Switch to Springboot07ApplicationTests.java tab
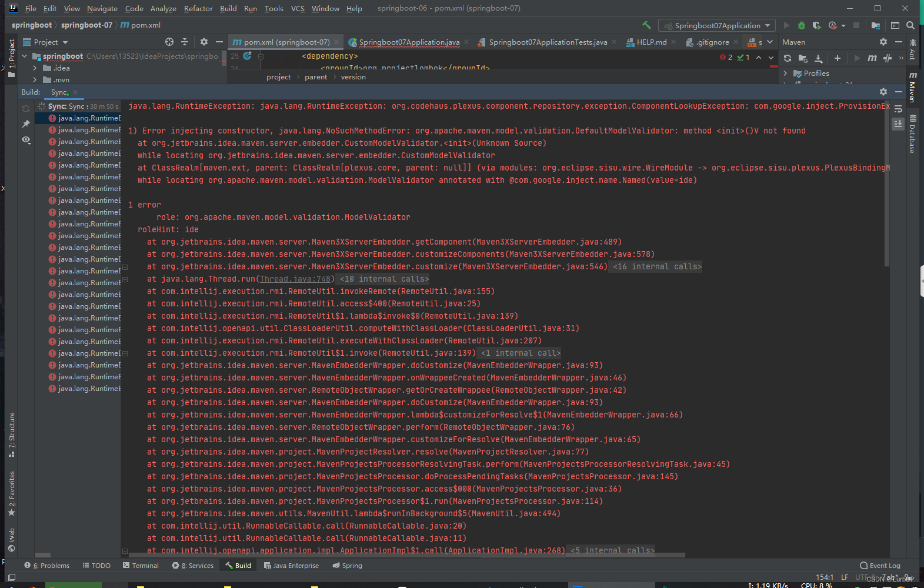Screen dimensions: 924x588 [x=548, y=42]
